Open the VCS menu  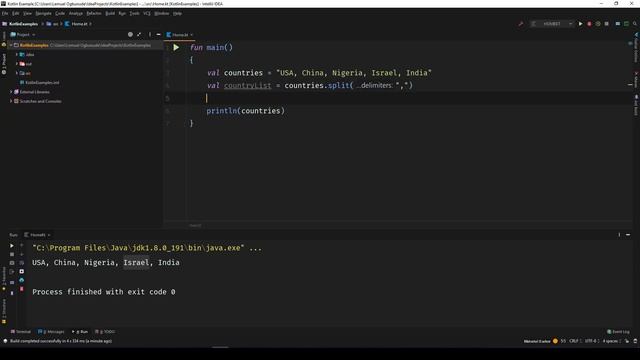coord(147,13)
